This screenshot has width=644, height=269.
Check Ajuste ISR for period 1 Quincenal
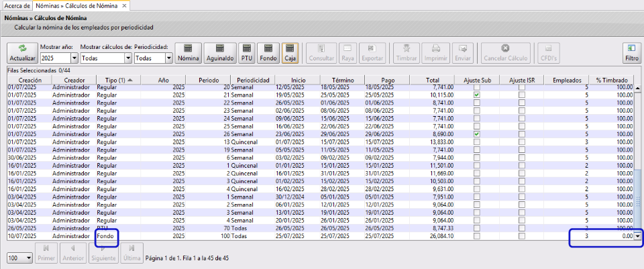(522, 166)
